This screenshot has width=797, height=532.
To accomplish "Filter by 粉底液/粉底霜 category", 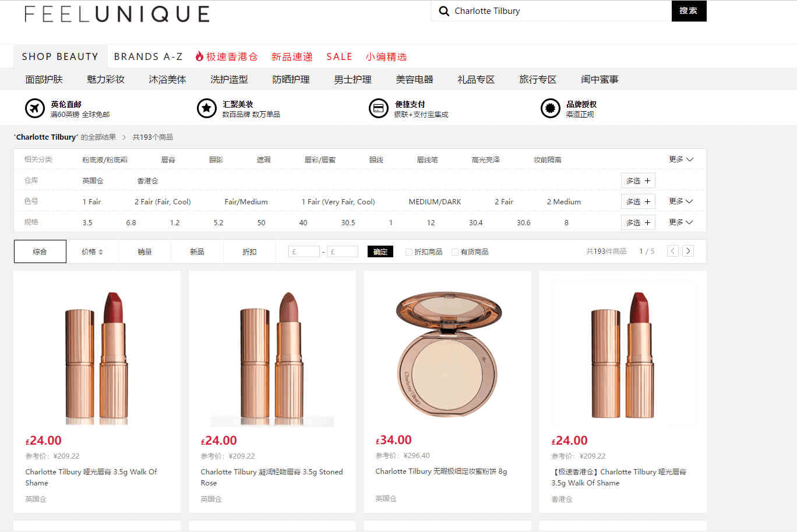I will [x=105, y=159].
